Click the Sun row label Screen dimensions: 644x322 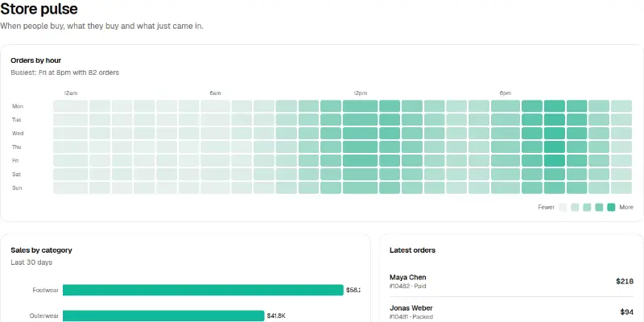pos(17,188)
